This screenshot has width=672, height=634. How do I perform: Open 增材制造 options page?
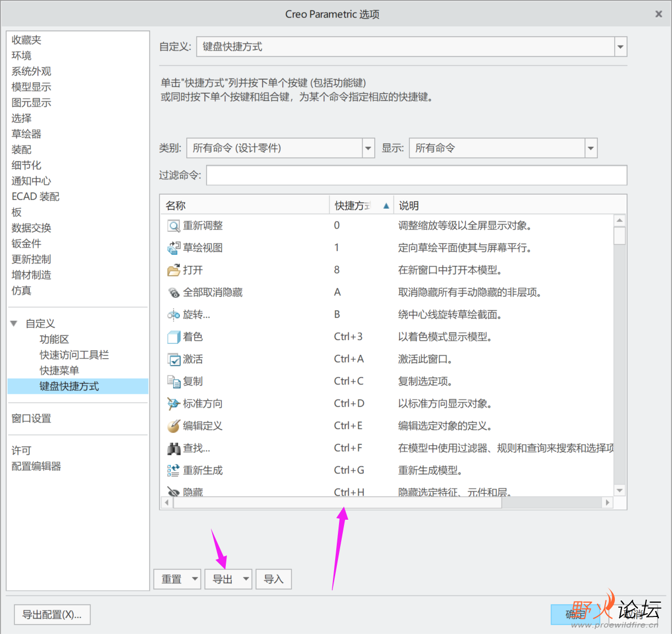[x=31, y=275]
